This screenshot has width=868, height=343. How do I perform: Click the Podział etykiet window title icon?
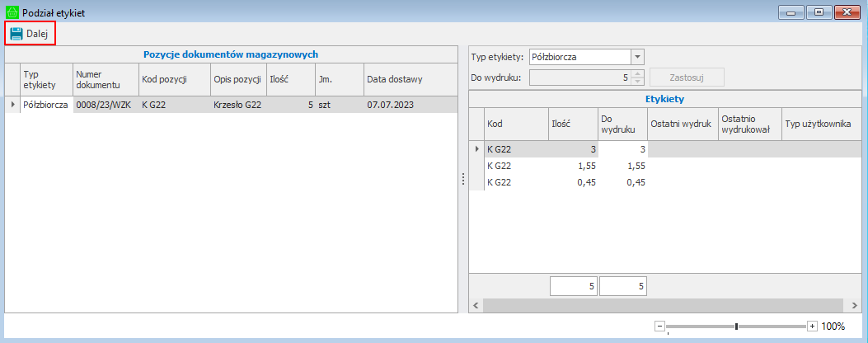pos(12,12)
